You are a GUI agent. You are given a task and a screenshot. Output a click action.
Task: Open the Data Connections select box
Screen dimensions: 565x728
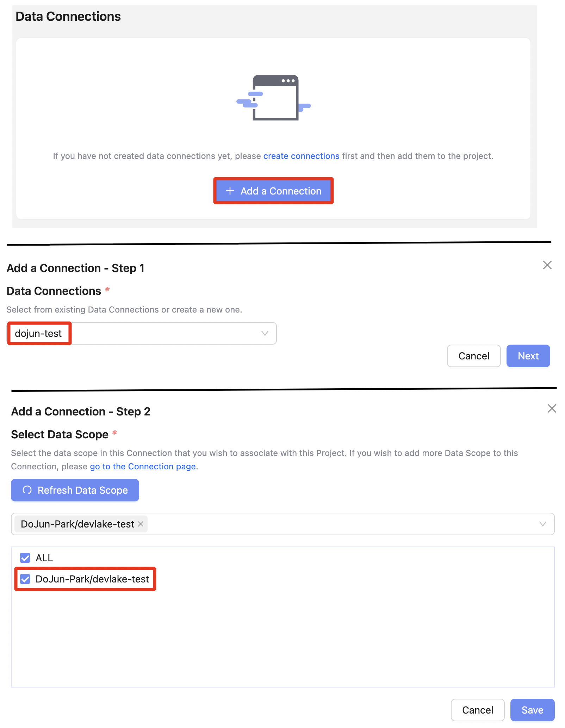(142, 333)
